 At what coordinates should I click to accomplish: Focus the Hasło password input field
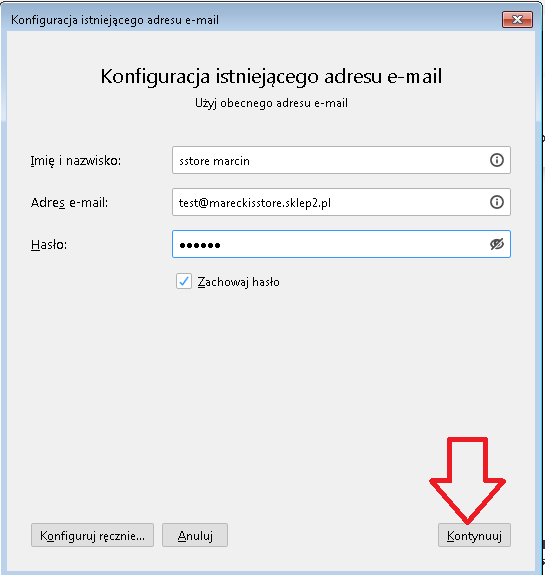click(x=341, y=244)
